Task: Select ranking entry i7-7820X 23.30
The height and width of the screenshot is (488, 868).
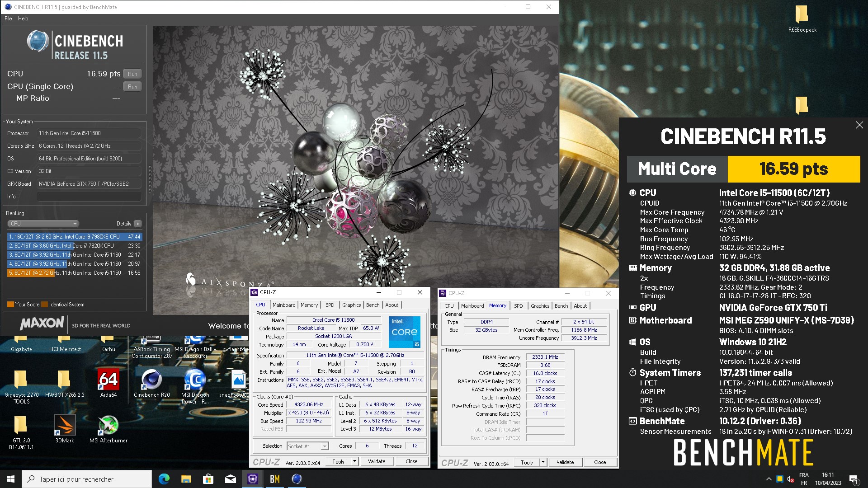Action: 75,246
